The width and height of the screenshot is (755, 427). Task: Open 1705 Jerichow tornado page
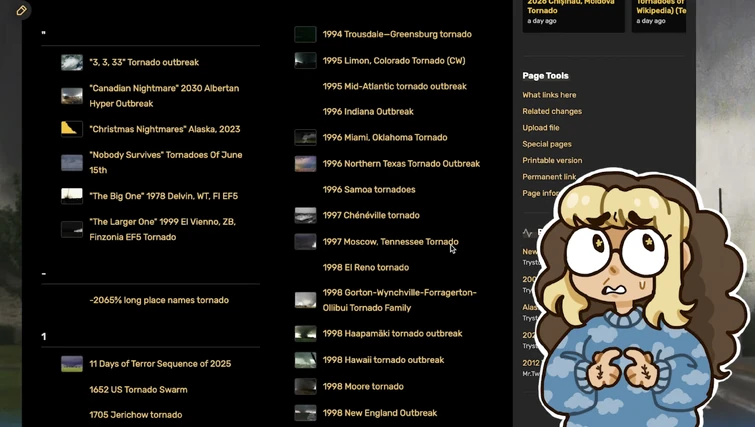coord(135,414)
